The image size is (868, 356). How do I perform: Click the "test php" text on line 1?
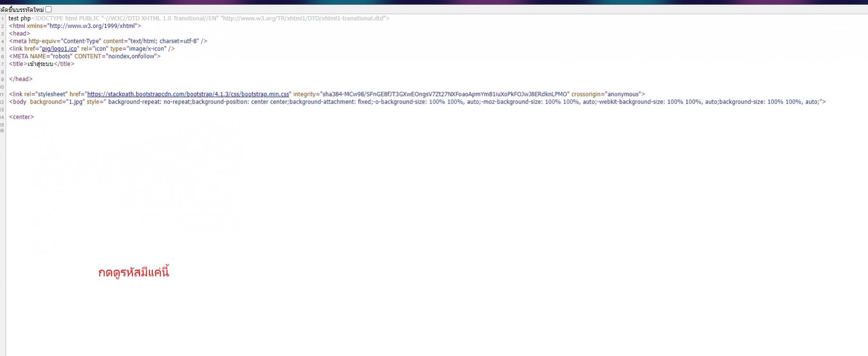point(19,18)
